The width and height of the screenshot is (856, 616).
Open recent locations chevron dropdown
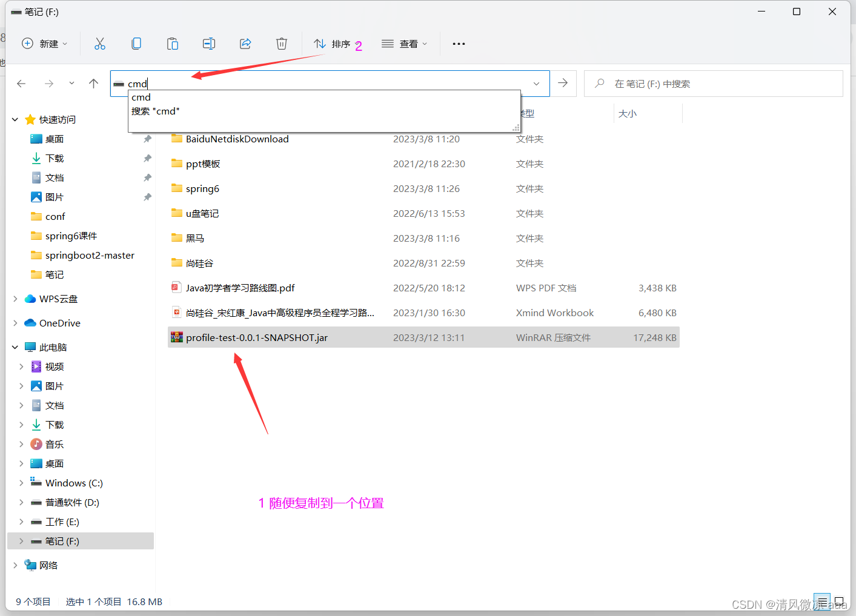[x=71, y=84]
